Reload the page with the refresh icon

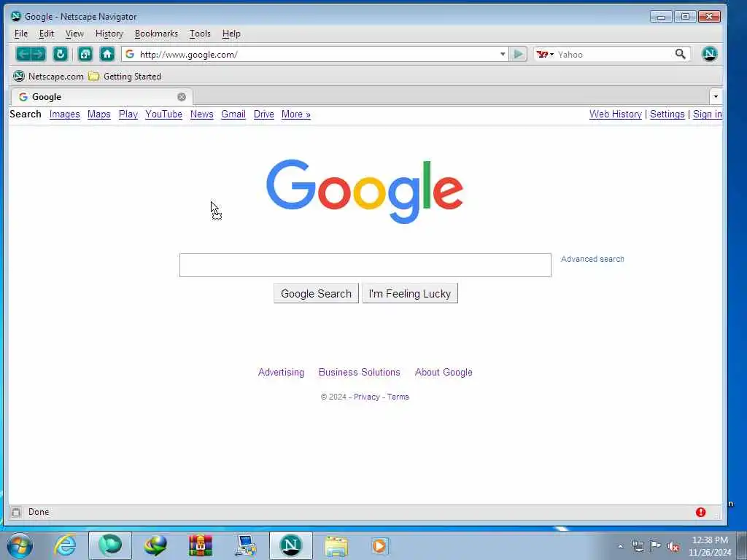click(x=60, y=54)
